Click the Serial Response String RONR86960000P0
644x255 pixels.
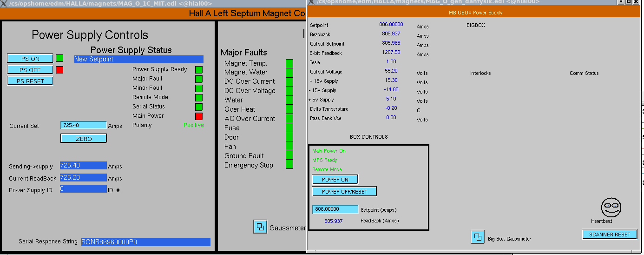(146, 242)
